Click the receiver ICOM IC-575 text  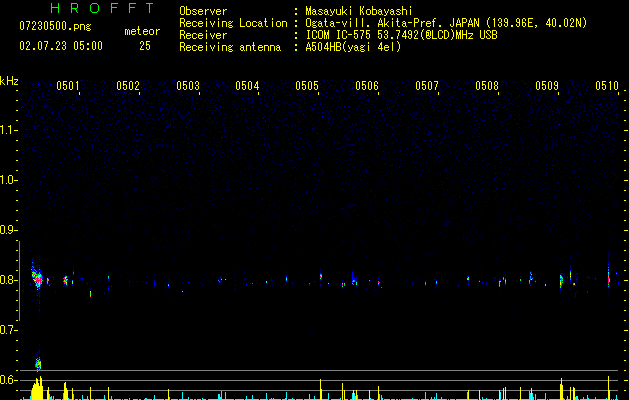(401, 35)
